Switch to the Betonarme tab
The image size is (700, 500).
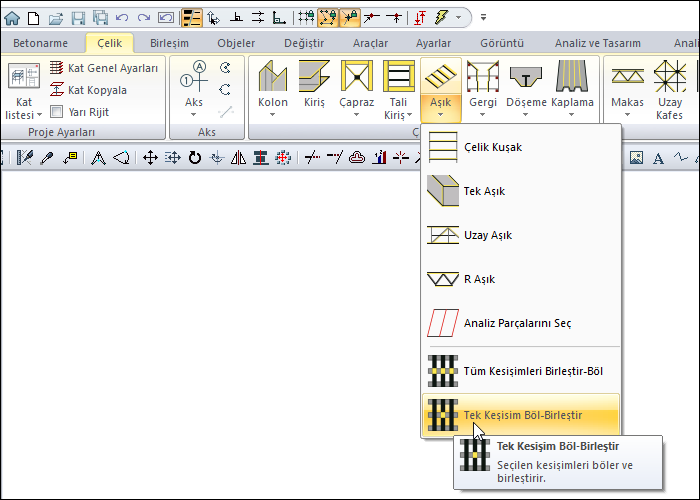tap(40, 43)
